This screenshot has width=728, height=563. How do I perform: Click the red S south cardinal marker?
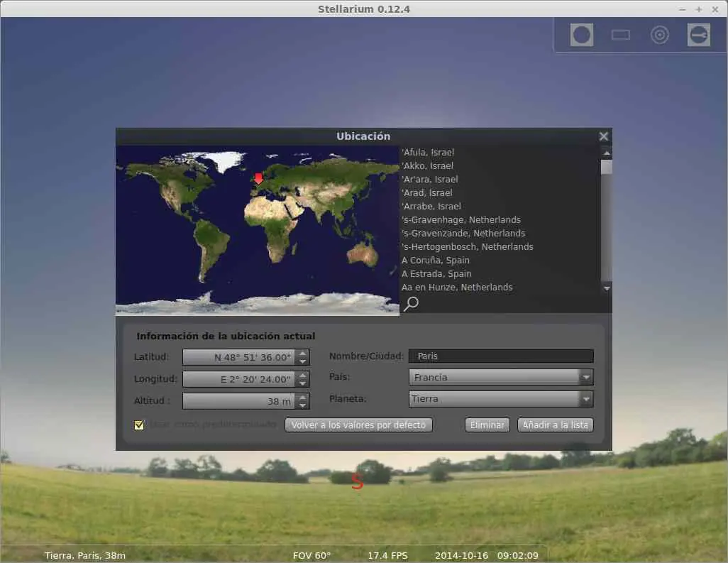(357, 481)
